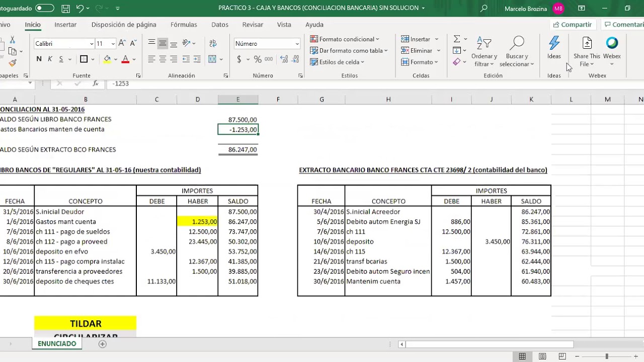Click the Increase Indent icon
The height and width of the screenshot is (362, 644).
click(x=197, y=59)
